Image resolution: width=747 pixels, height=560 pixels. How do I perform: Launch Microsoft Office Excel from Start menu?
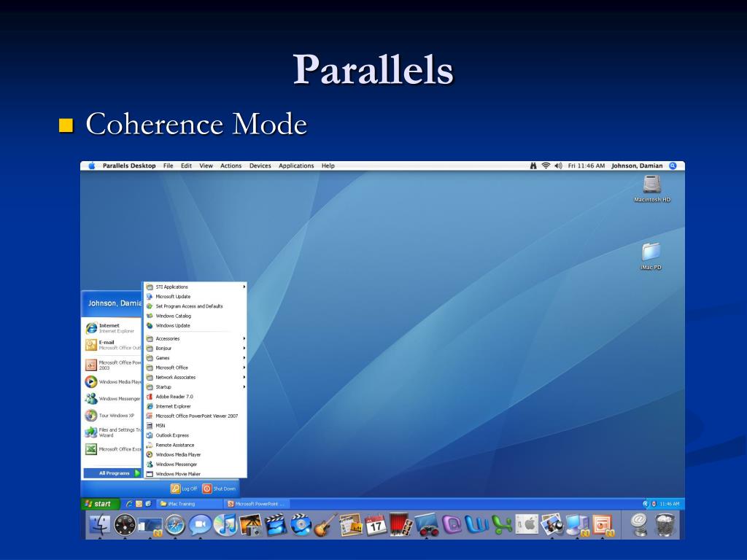(112, 449)
